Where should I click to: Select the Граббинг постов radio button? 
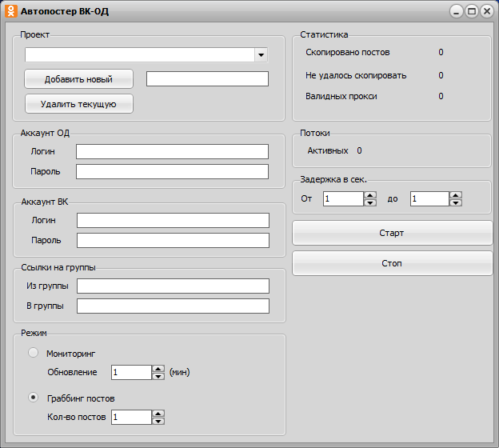[33, 398]
